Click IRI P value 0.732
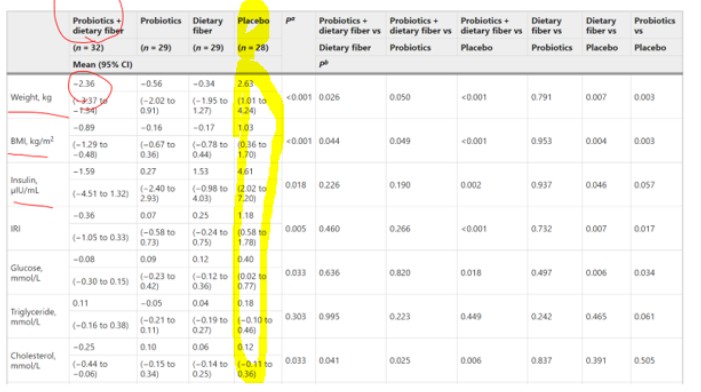701x392 pixels. tap(541, 228)
